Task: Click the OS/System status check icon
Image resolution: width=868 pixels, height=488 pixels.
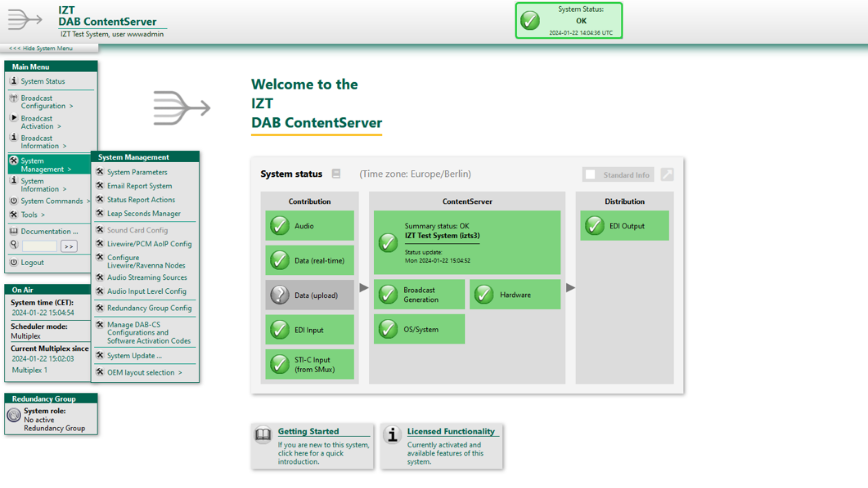Action: [x=388, y=329]
